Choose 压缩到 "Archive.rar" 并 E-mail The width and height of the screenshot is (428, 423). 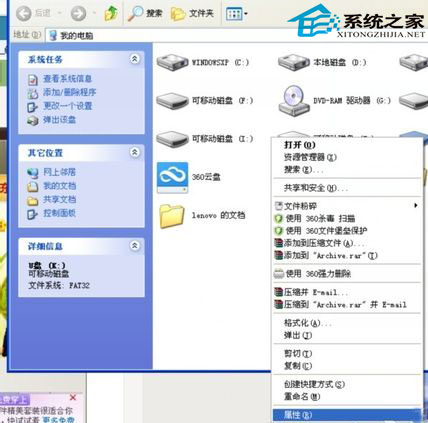(x=347, y=304)
